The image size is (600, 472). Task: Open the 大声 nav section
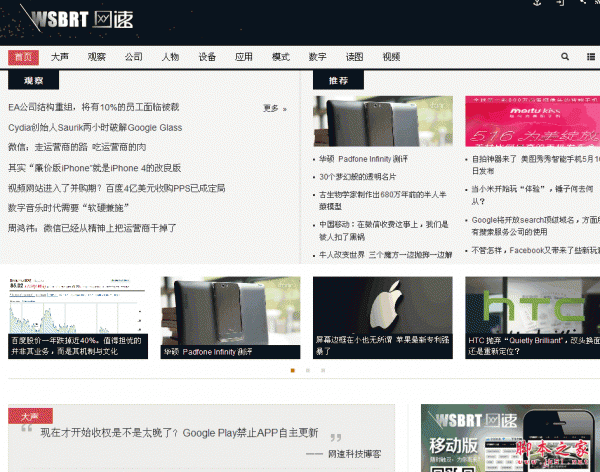(x=60, y=57)
